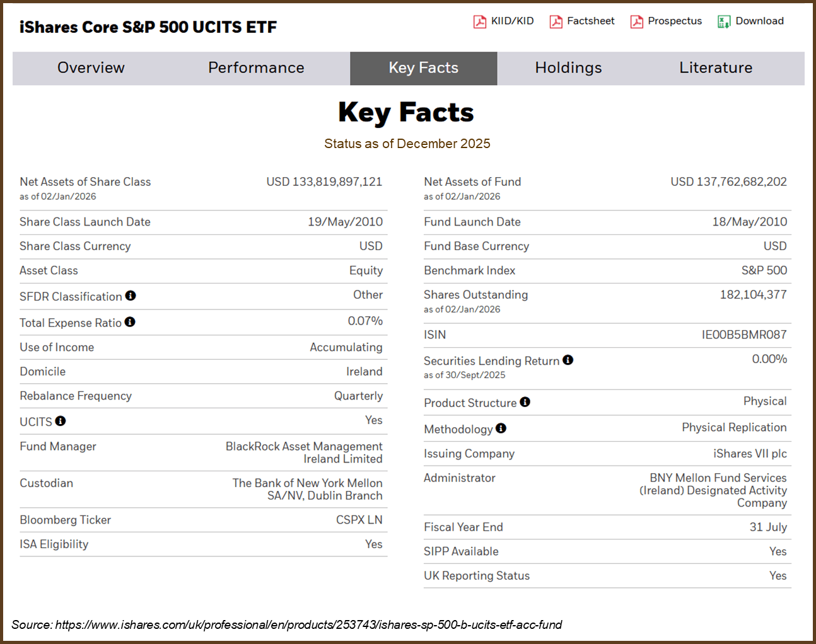
Task: Open Methodology info icon
Action: click(x=501, y=428)
